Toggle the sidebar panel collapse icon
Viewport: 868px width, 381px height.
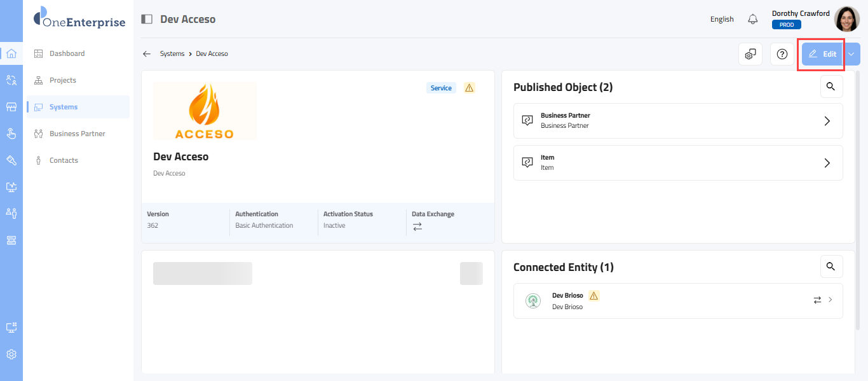[147, 19]
